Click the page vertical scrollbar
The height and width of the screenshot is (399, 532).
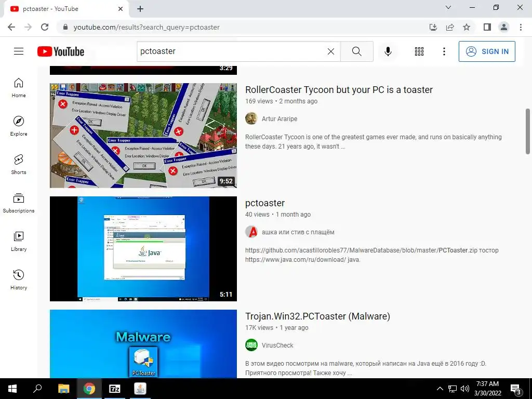coord(528,131)
